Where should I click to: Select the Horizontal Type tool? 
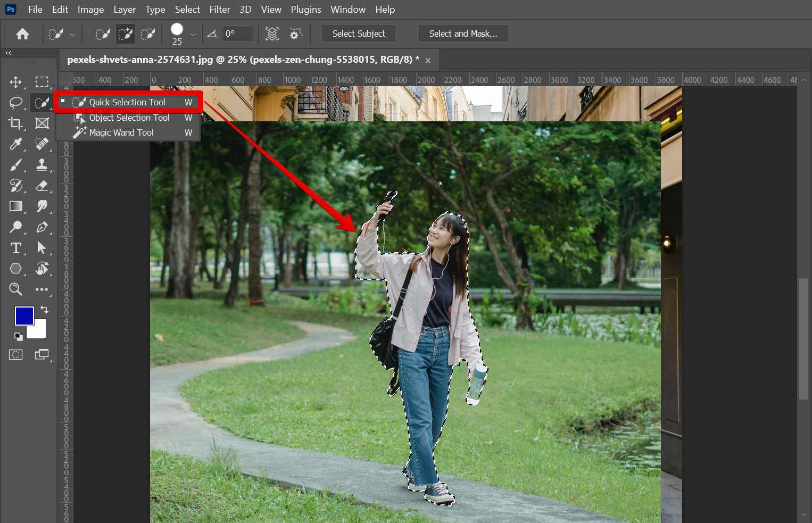(x=15, y=248)
